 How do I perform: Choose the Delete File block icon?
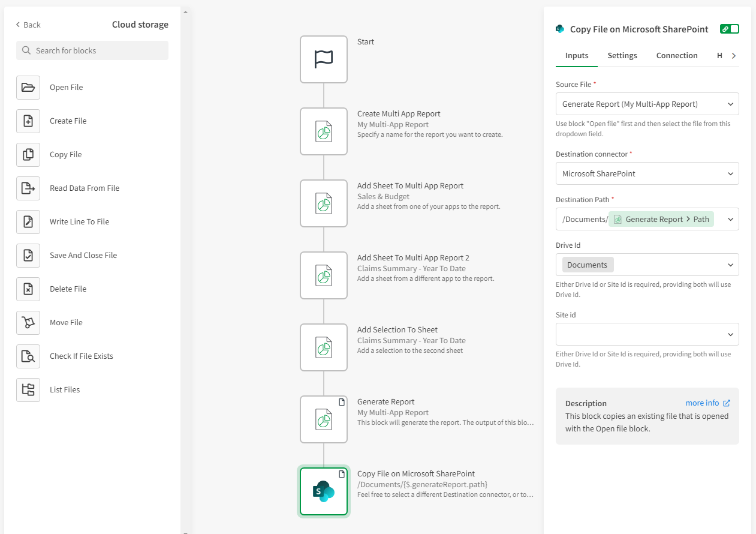(28, 289)
